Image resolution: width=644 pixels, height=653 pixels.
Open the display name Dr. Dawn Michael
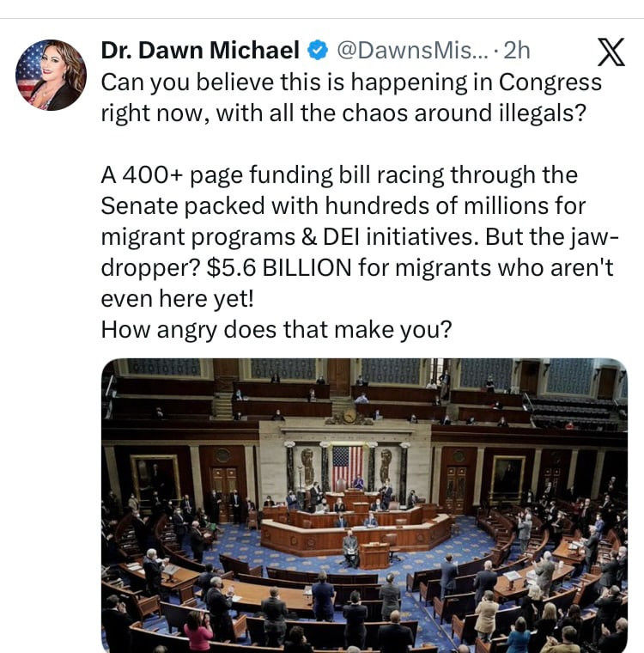(200, 51)
